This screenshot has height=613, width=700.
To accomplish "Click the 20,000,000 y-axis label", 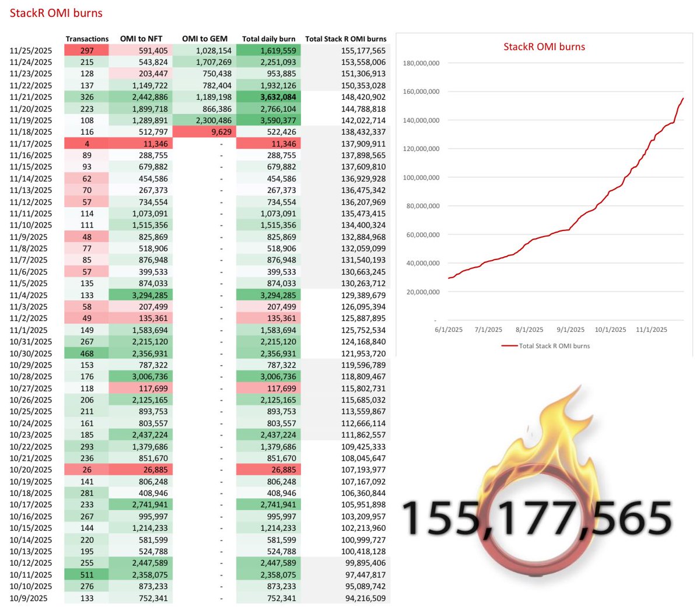I will (x=423, y=292).
